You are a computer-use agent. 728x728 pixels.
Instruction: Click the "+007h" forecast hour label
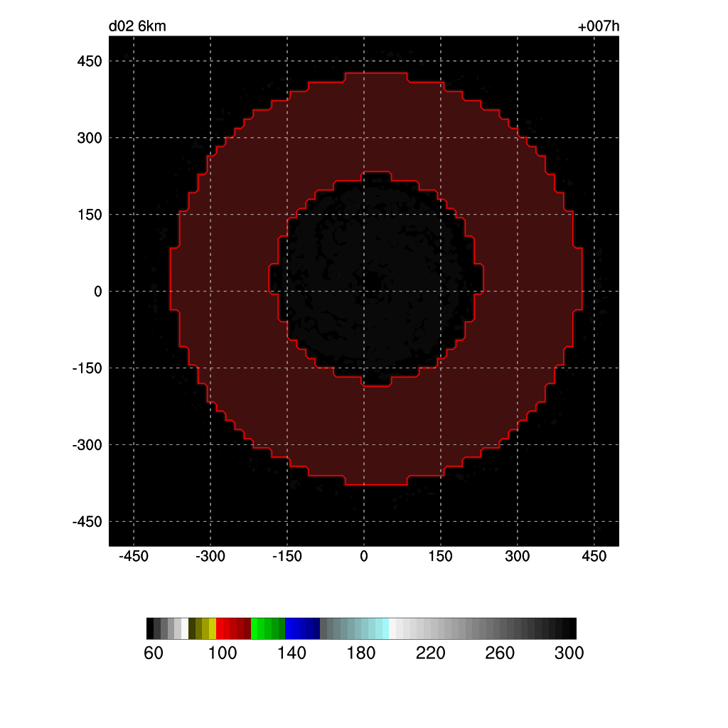pyautogui.click(x=599, y=27)
